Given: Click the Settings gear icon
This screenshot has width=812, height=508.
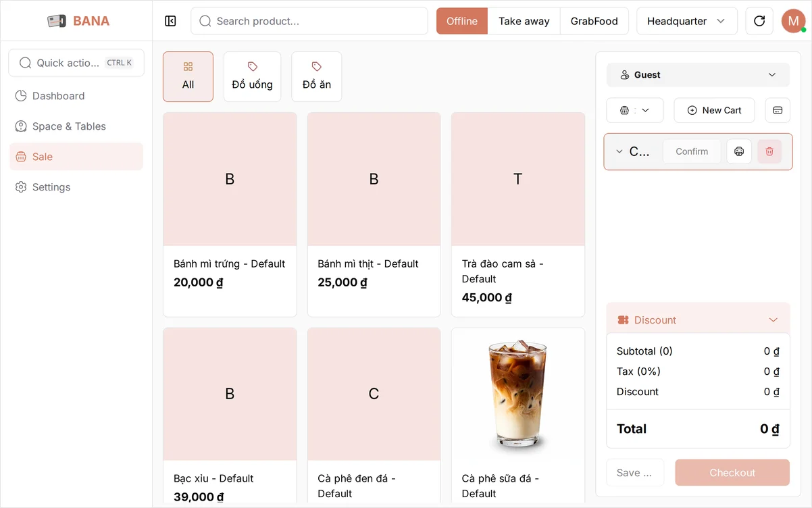Looking at the screenshot, I should (21, 187).
